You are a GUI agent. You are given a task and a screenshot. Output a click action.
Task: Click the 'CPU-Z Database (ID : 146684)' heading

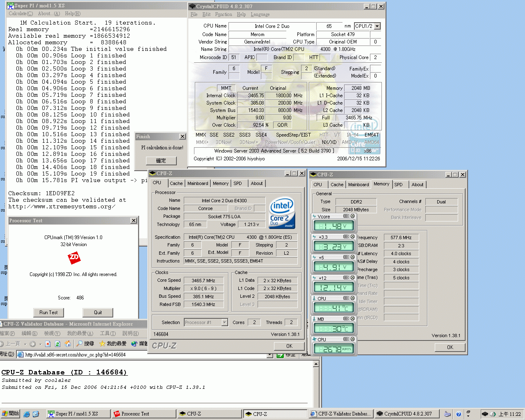click(x=64, y=372)
